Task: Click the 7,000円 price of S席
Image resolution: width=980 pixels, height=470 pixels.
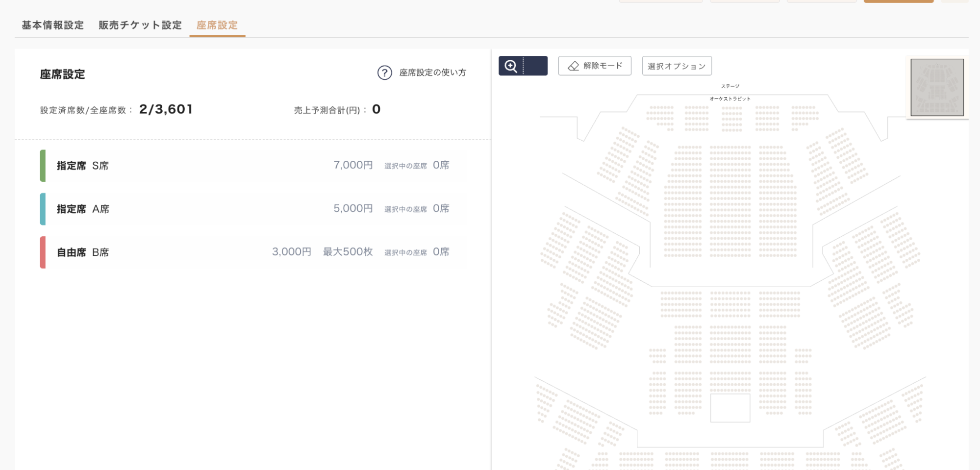Action: (x=353, y=165)
